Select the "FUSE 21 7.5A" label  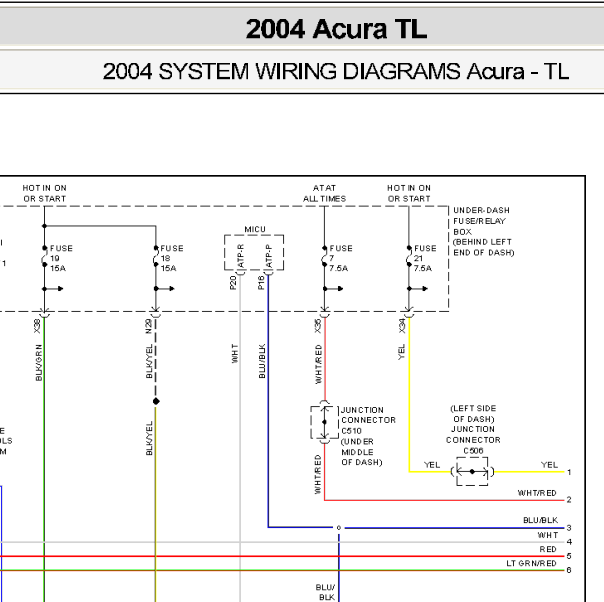(425, 258)
